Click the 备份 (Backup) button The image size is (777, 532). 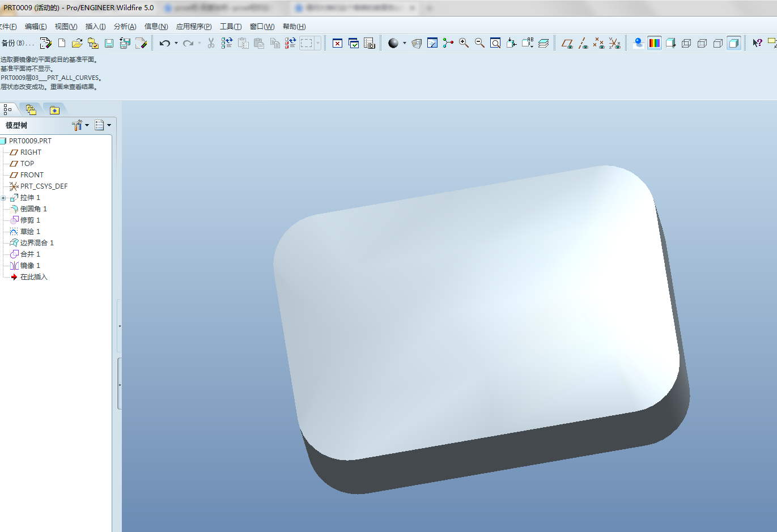tap(17, 43)
